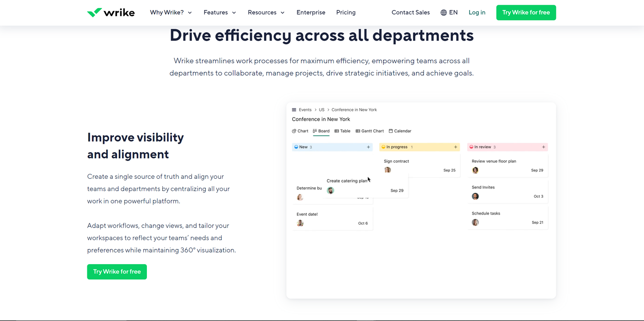The width and height of the screenshot is (644, 321).
Task: Click the plus icon in In review column
Action: pyautogui.click(x=543, y=147)
